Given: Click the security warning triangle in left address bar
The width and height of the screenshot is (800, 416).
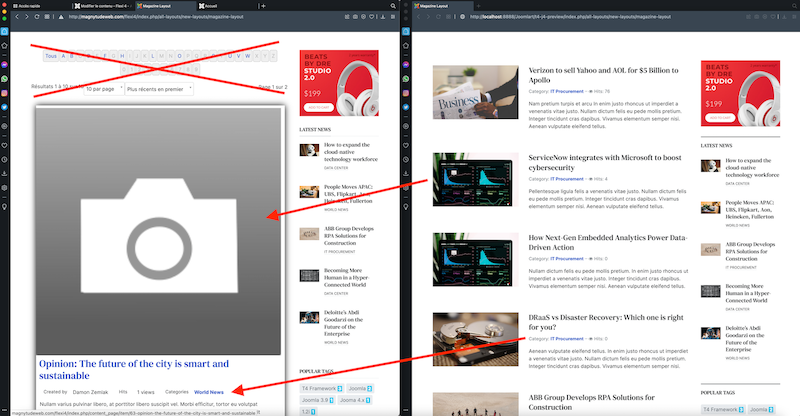Looking at the screenshot, I should (61, 17).
